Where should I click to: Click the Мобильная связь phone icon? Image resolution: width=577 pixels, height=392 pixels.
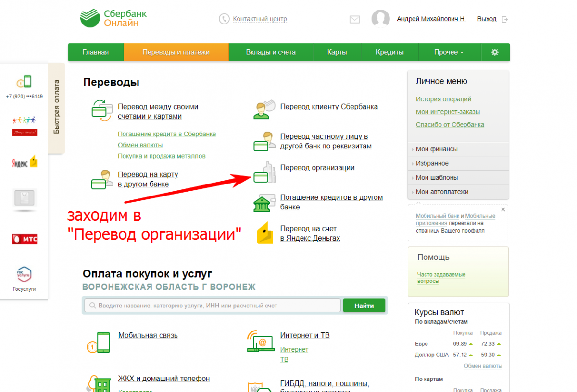click(x=99, y=342)
